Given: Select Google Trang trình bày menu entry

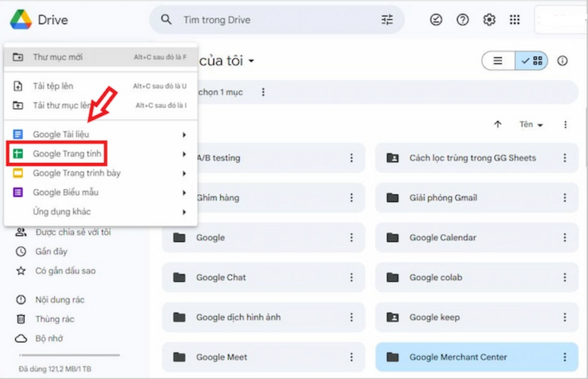Looking at the screenshot, I should coord(101,173).
